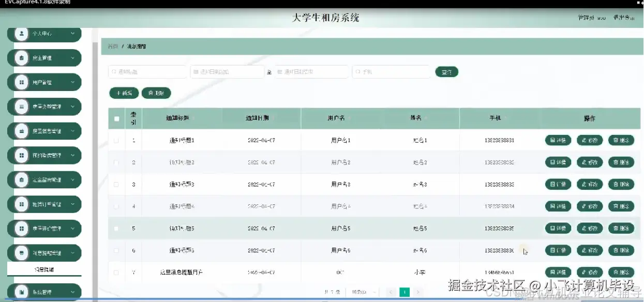The height and width of the screenshot is (302, 644).
Task: Click the 手机 search input field
Action: point(391,71)
